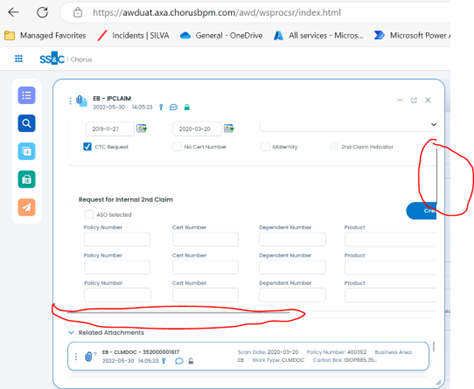Click the blue Create button

(x=421, y=211)
